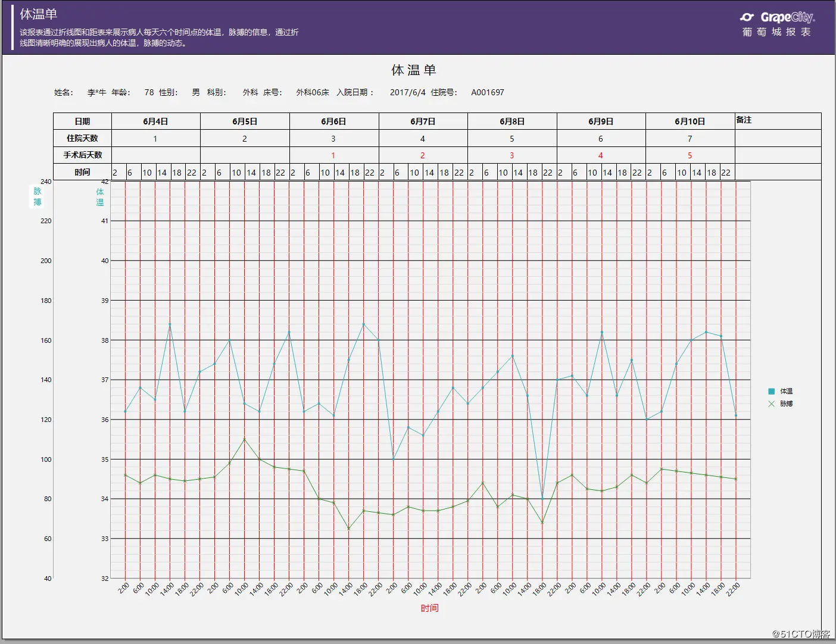The image size is (836, 644).
Task: Select hospital day 7 under 6月10日
Action: pos(690,139)
